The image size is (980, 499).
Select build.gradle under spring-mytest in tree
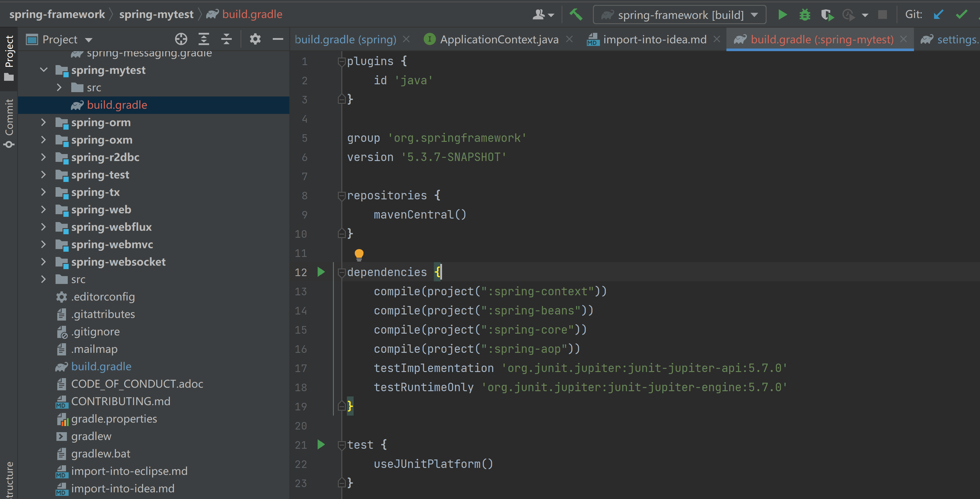point(153,105)
